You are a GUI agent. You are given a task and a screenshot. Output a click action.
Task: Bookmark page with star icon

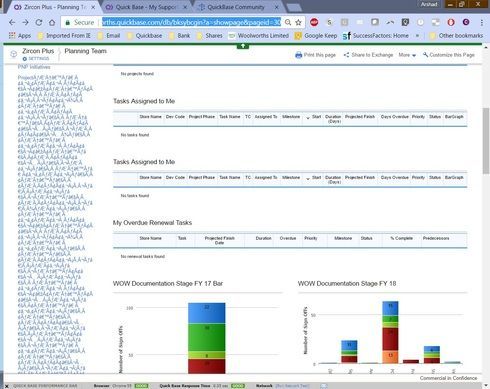pyautogui.click(x=298, y=23)
